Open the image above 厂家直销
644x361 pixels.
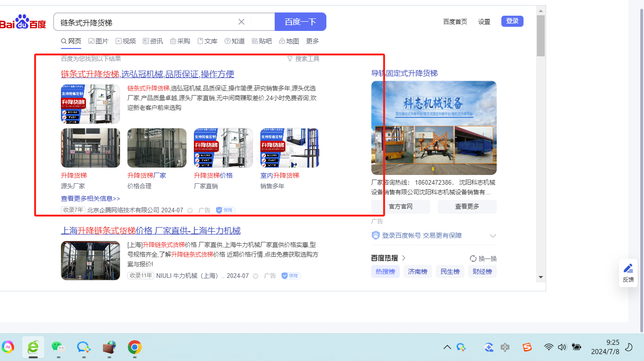tap(223, 148)
